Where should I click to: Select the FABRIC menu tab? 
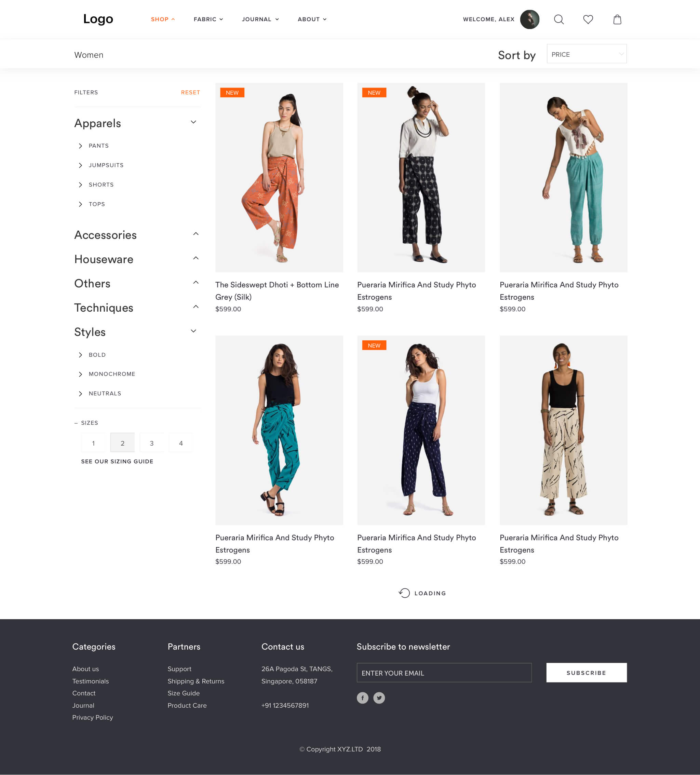point(207,19)
